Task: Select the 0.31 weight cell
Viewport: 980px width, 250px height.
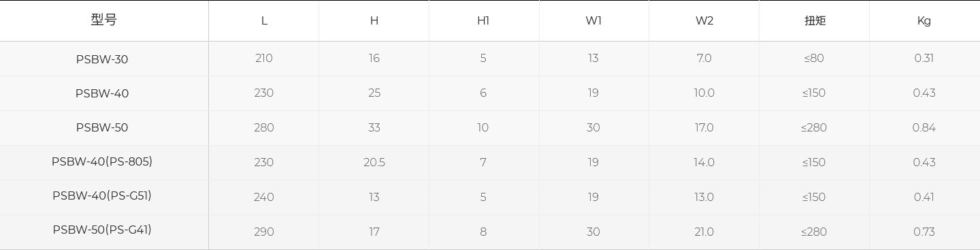Action: pyautogui.click(x=924, y=58)
